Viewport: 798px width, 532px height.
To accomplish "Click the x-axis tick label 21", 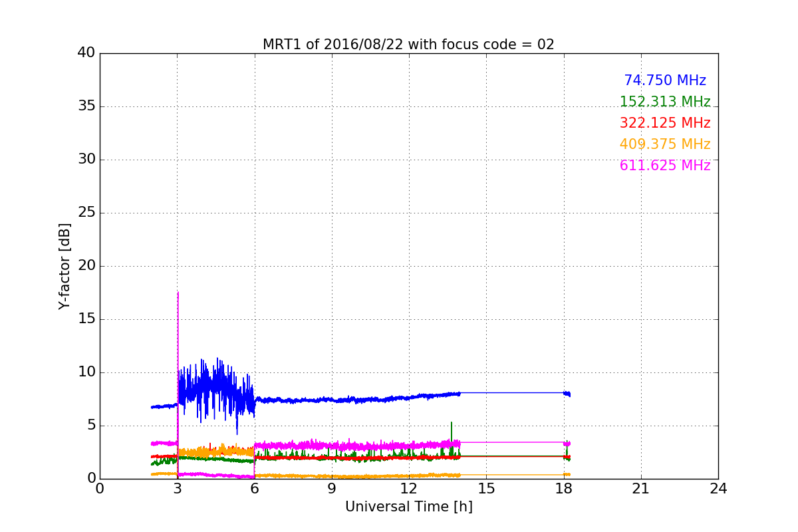I will click(x=640, y=488).
